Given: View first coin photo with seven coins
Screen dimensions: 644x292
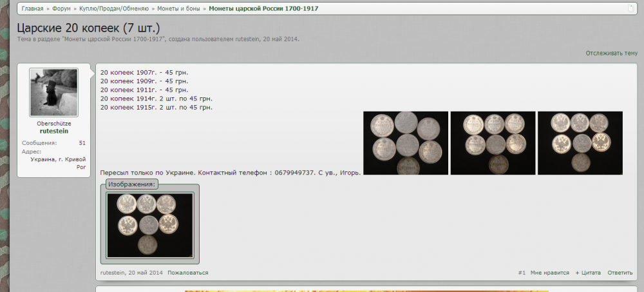Looking at the screenshot, I should (405, 143).
